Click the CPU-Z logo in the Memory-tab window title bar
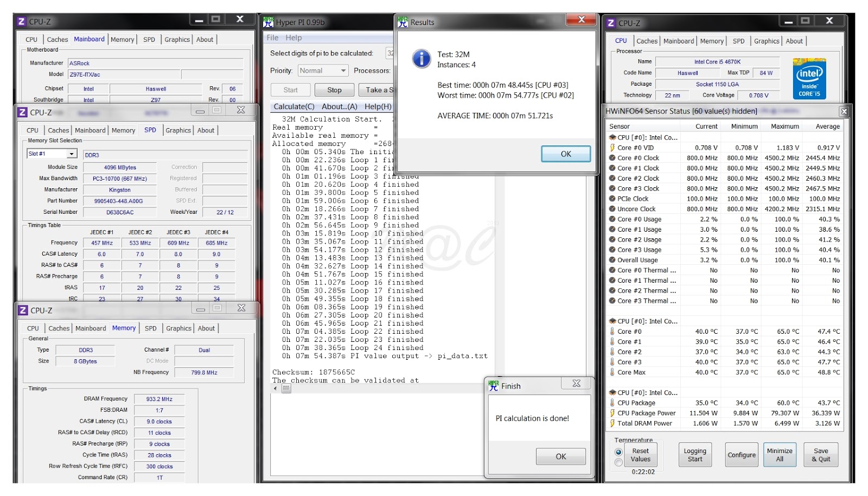Image resolution: width=868 pixels, height=496 pixels. pos(23,310)
